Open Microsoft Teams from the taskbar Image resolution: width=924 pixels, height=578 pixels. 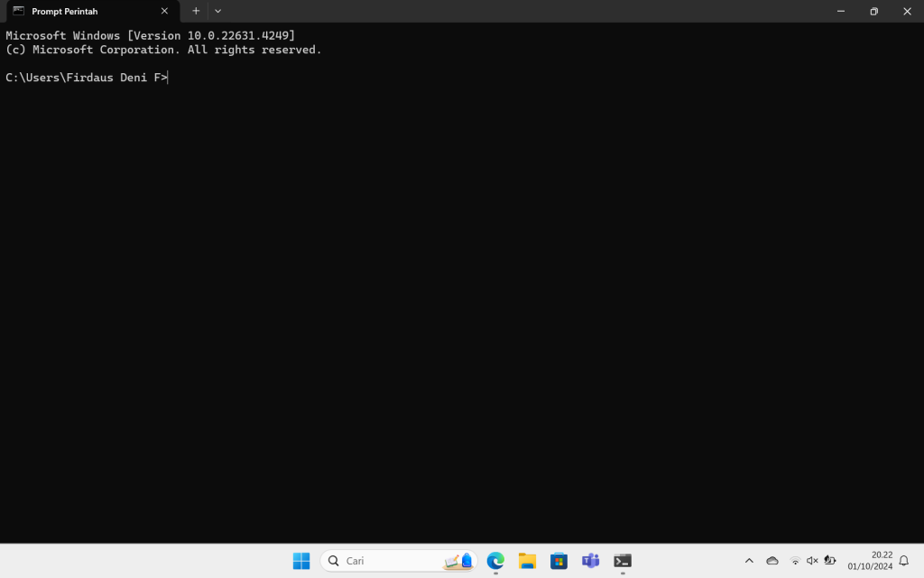[591, 561]
